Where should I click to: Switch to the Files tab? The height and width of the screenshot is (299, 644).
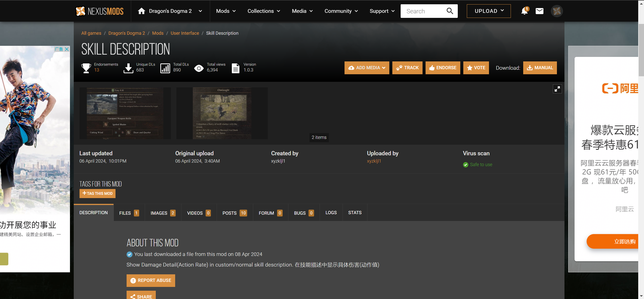point(129,213)
